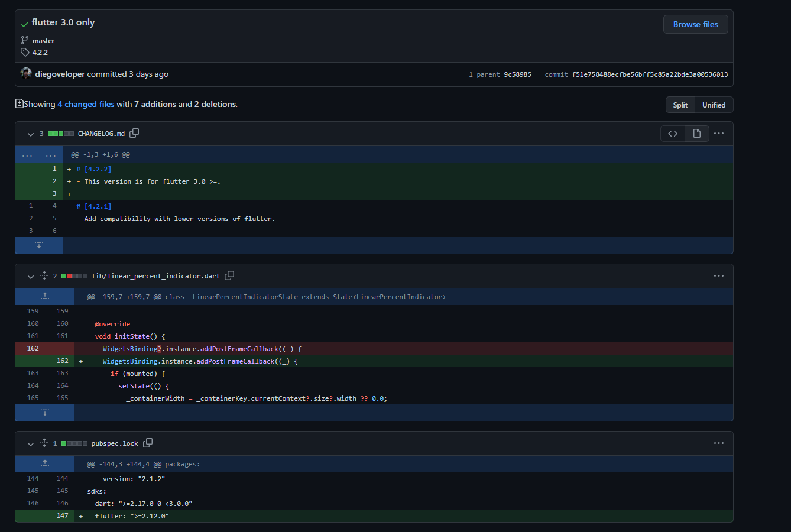Show source diff view for CHANGELOG.md

click(673, 134)
